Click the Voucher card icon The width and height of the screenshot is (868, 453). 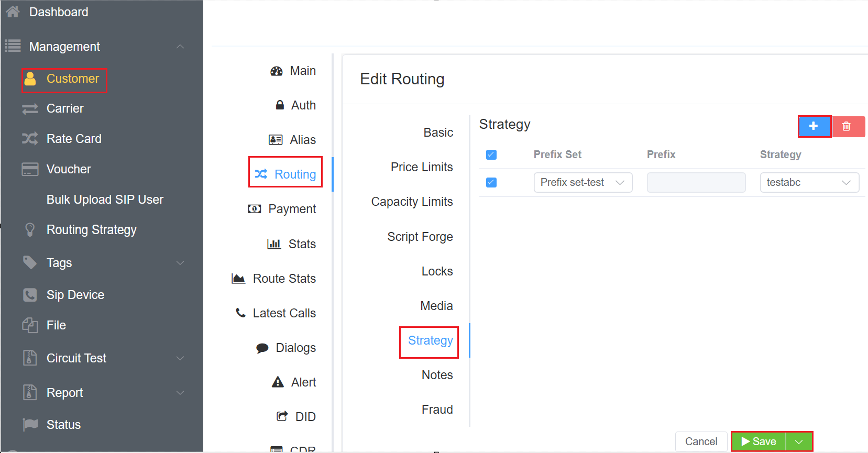(x=30, y=169)
